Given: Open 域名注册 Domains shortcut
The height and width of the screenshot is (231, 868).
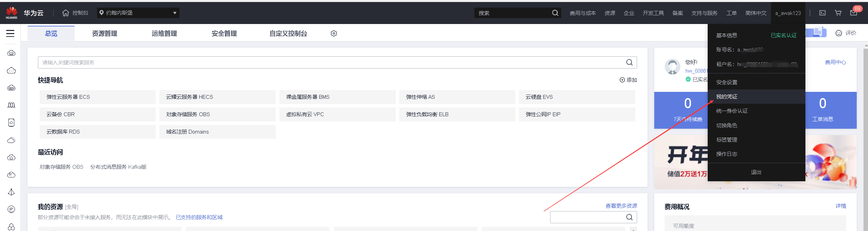Looking at the screenshot, I should click(x=217, y=132).
